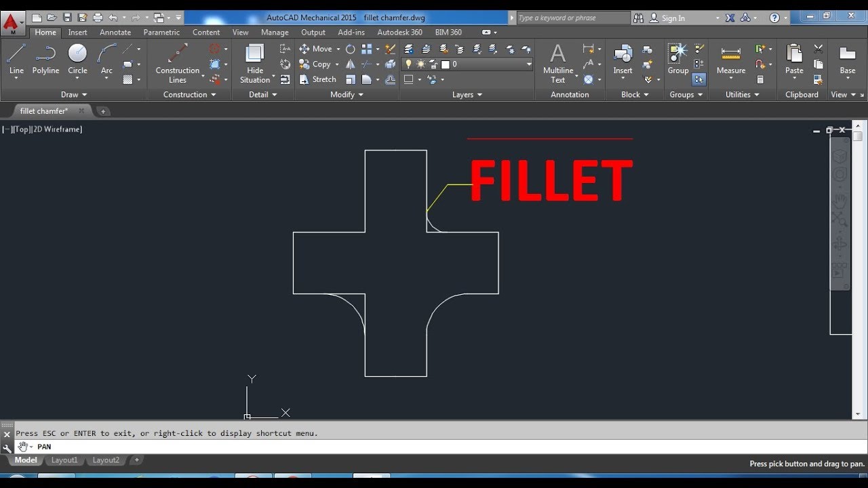Expand the Groups panel
Viewport: 868px width, 488px height.
pos(686,95)
